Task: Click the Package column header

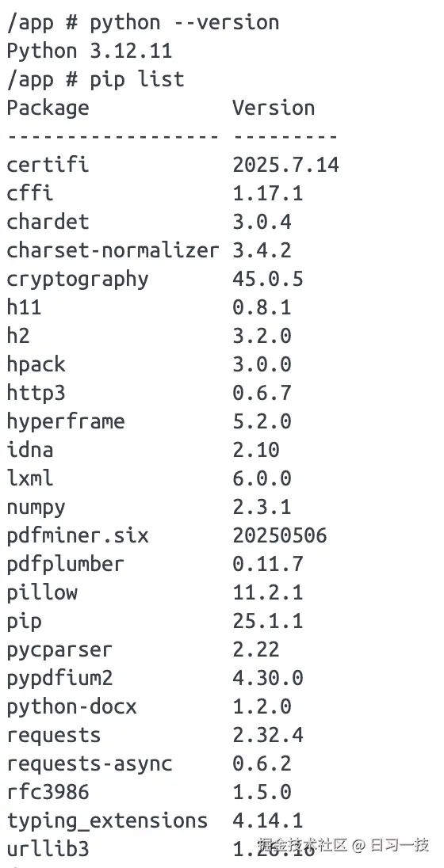Action: [48, 108]
